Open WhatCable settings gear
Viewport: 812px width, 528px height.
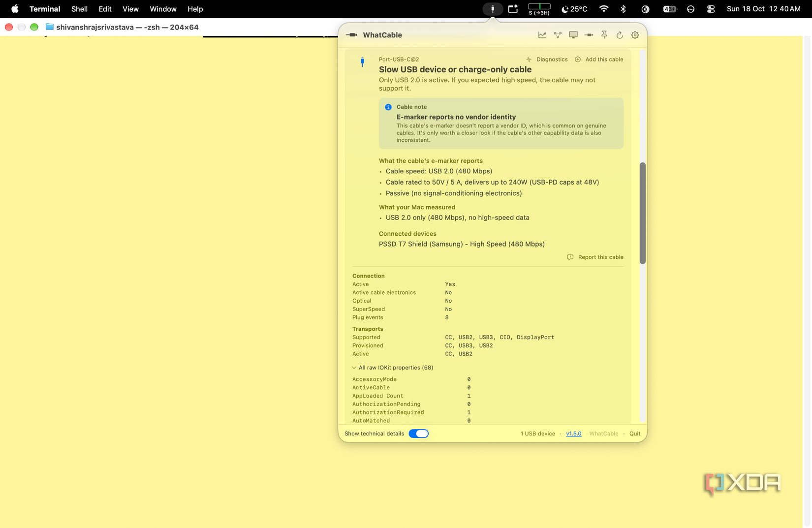[635, 35]
